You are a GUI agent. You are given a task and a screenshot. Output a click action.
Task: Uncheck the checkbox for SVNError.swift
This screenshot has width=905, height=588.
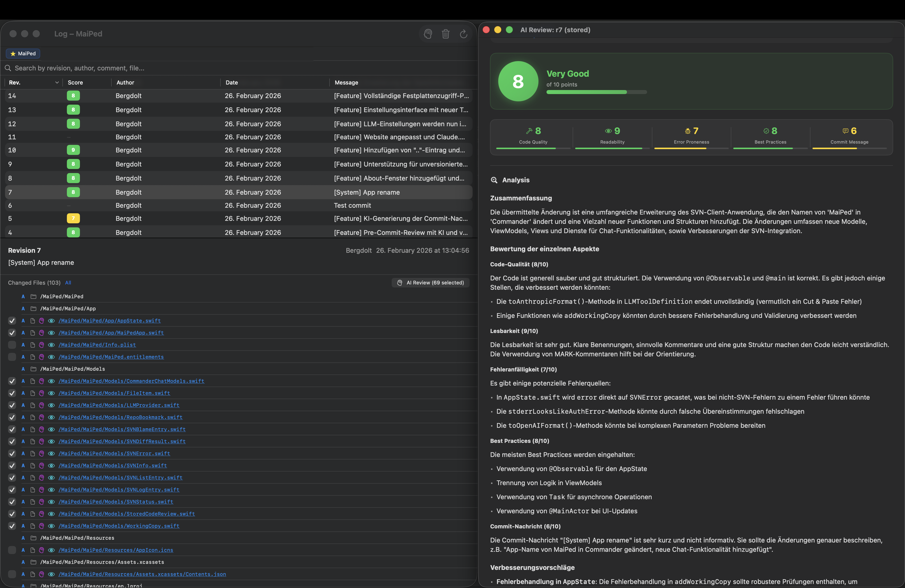(x=12, y=453)
